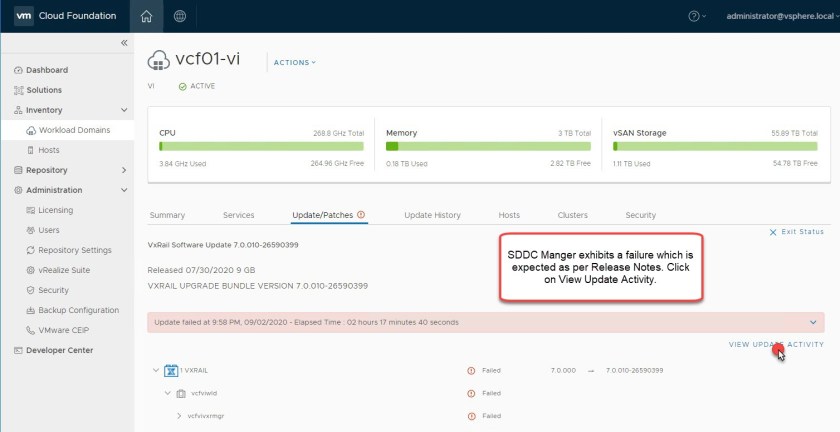Click VIEW UPDATE ACTIVITY link
The height and width of the screenshot is (432, 840).
coord(776,345)
